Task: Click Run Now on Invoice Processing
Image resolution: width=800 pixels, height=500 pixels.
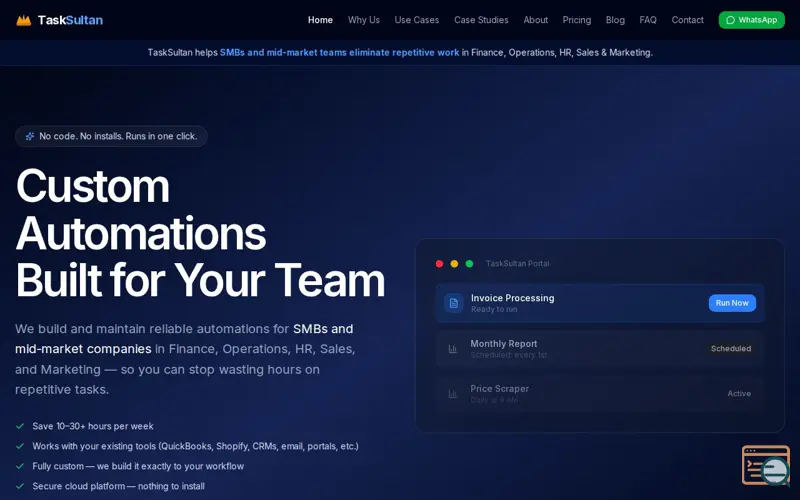Action: tap(732, 303)
